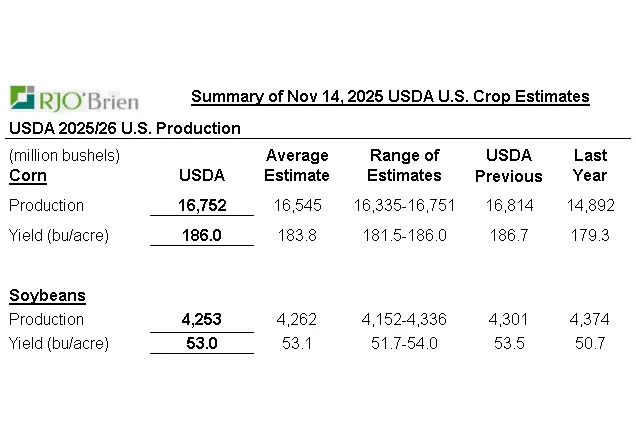Image resolution: width=636 pixels, height=430 pixels.
Task: Click soybean yield value 53.0
Action: point(202,343)
